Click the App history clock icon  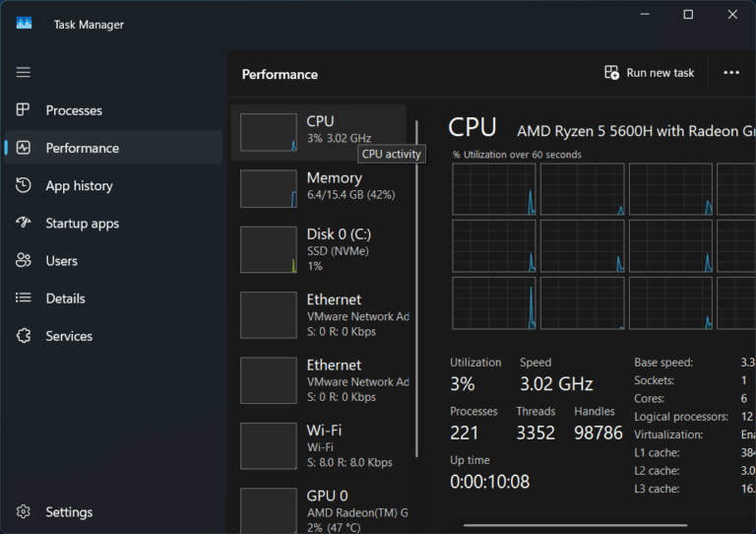tap(24, 185)
